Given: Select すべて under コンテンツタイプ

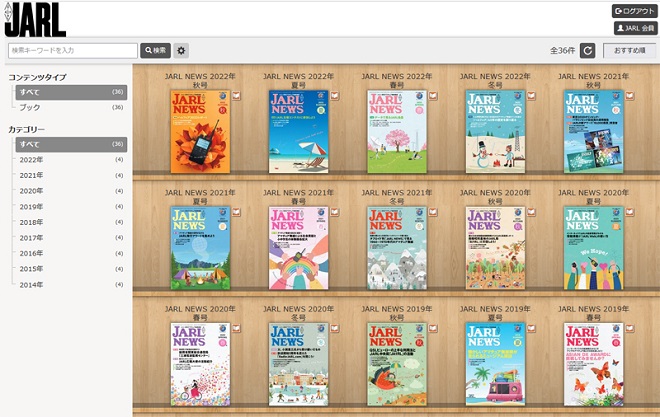Looking at the screenshot, I should click(71, 92).
